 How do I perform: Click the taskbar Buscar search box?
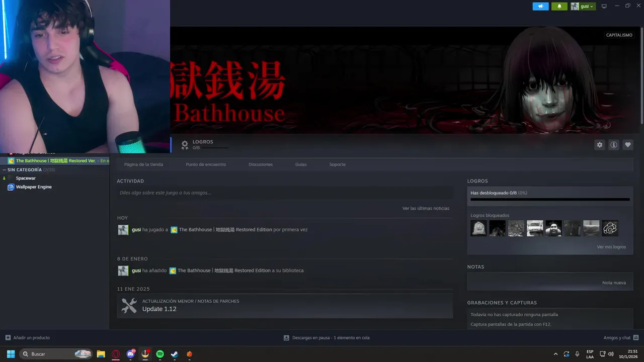coord(56,354)
